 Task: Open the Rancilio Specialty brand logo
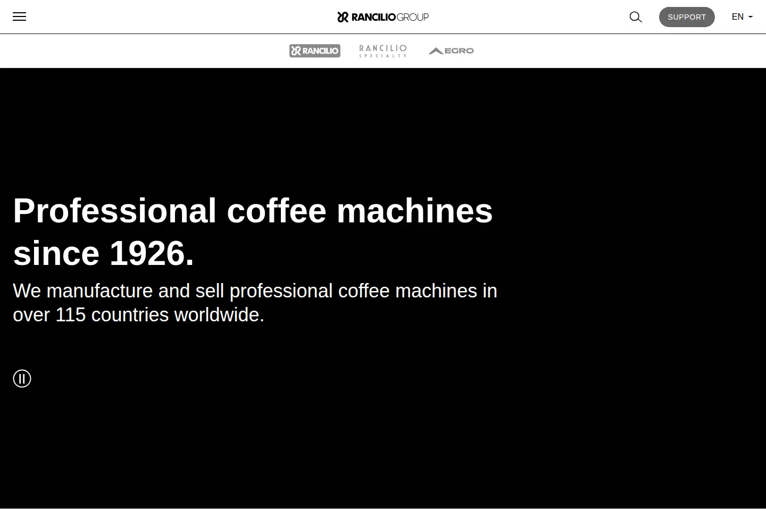tap(383, 51)
